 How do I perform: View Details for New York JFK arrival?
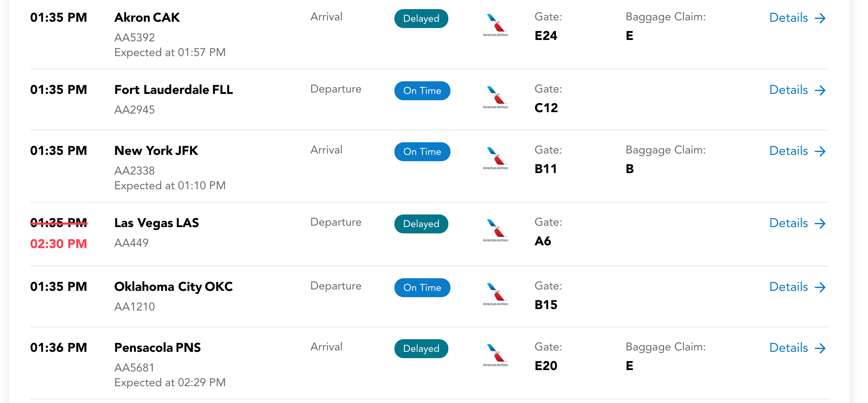[797, 151]
